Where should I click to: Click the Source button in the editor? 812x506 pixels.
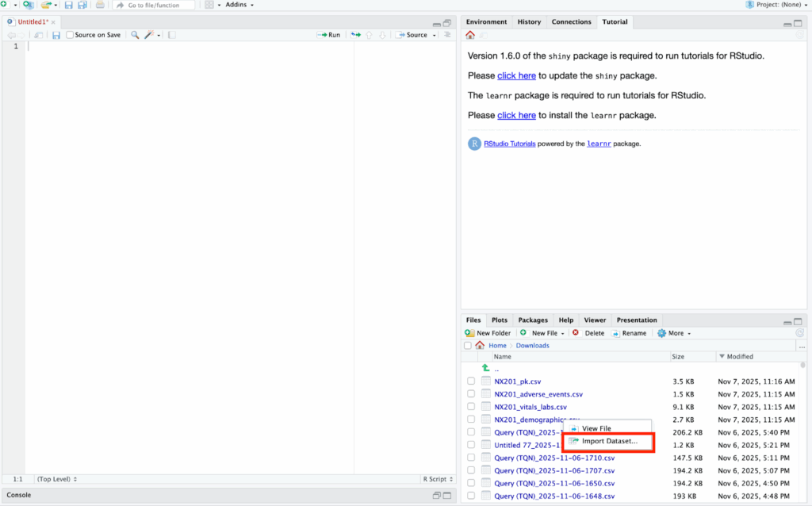click(415, 35)
